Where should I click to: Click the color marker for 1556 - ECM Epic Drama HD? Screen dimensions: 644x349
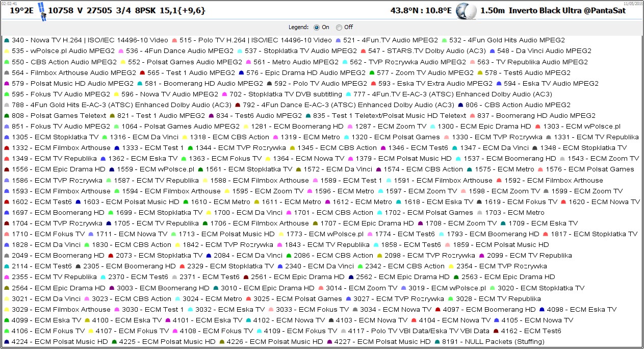pyautogui.click(x=7, y=169)
